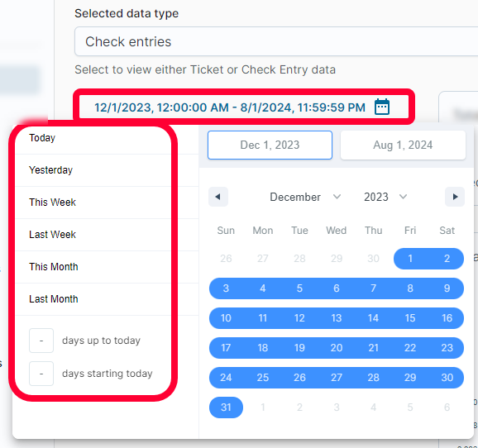
Task: Click the calendar icon in date range field
Action: [x=382, y=107]
